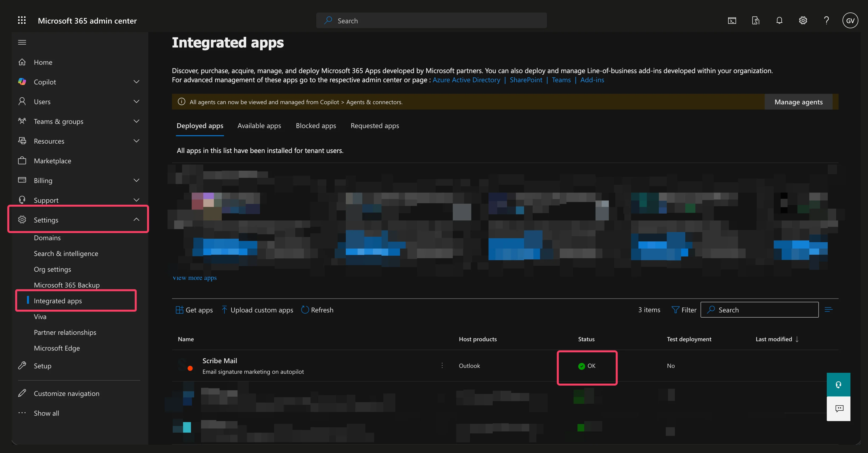Screen dimensions: 868x453
Task: Click the top global Search box
Action: (x=431, y=20)
